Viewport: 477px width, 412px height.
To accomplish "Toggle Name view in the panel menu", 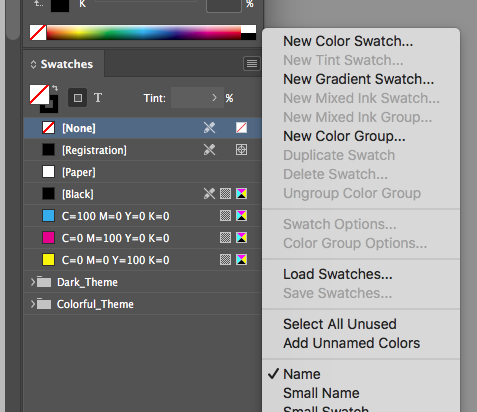I will click(302, 374).
